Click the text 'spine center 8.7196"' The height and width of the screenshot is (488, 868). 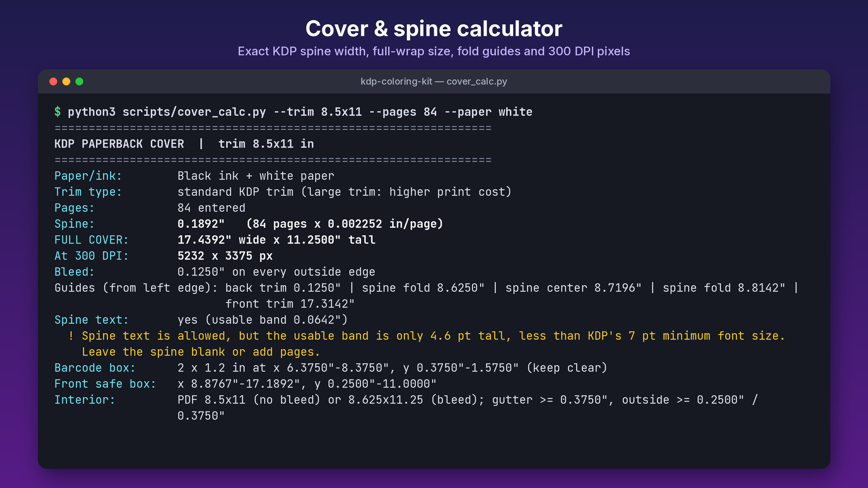click(573, 288)
